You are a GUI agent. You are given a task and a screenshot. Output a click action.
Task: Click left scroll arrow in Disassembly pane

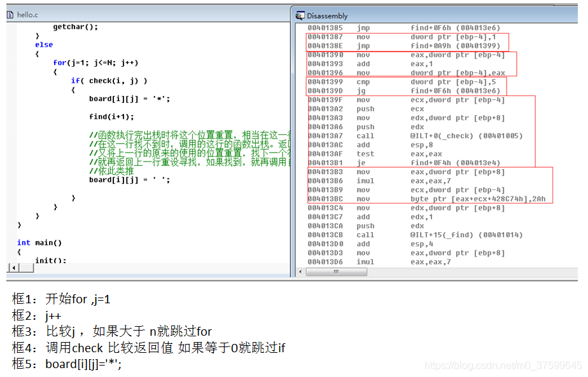pos(300,271)
